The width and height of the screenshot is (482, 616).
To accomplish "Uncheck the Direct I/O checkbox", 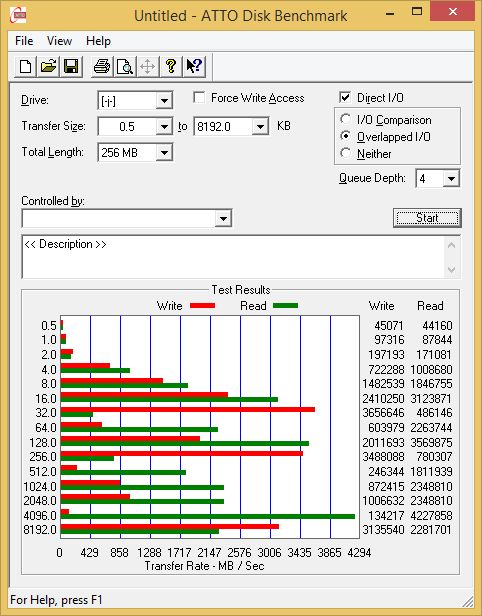I will pyautogui.click(x=345, y=97).
